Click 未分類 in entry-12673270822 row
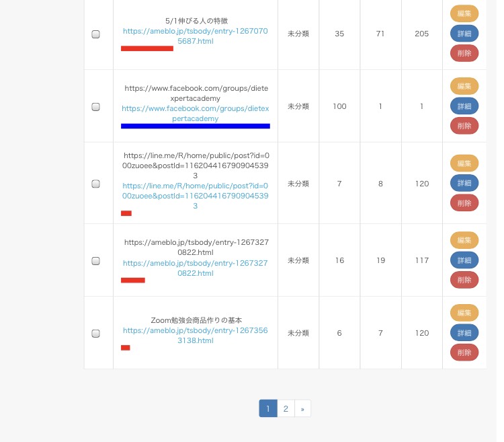Viewport: 504px width, 442px height. [x=298, y=260]
